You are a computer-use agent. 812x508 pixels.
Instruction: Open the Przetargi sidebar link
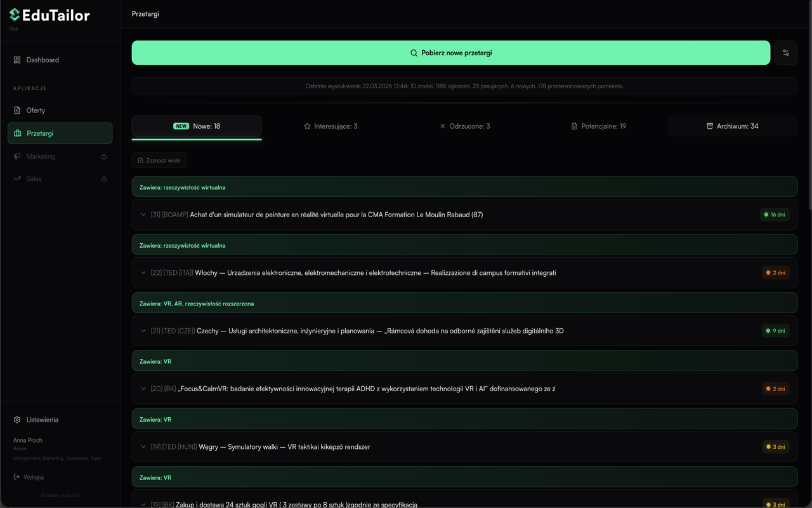(x=60, y=133)
